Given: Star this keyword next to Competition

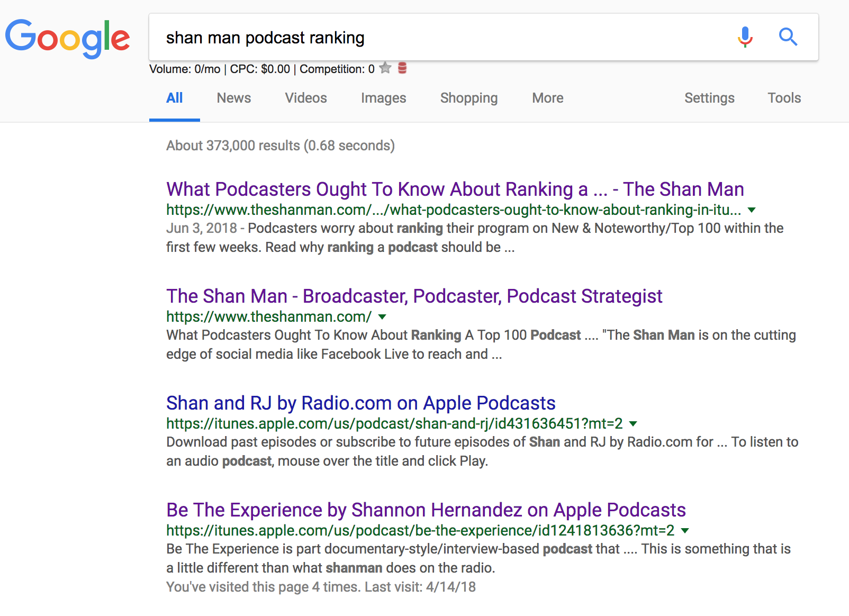Looking at the screenshot, I should [x=385, y=68].
